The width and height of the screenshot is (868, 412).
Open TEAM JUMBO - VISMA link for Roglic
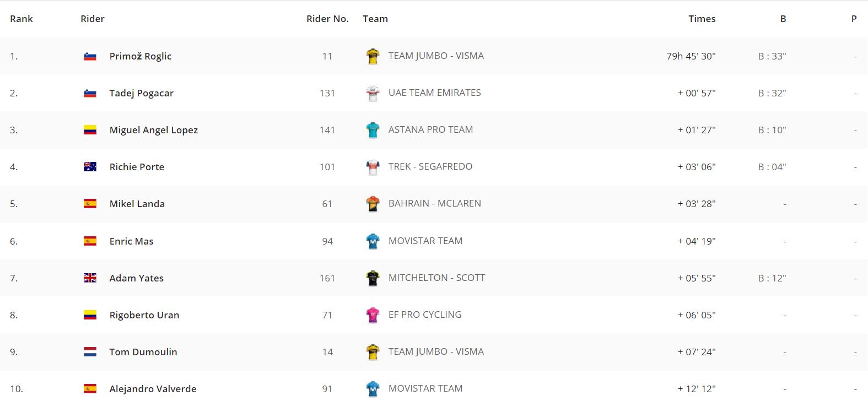(x=436, y=56)
